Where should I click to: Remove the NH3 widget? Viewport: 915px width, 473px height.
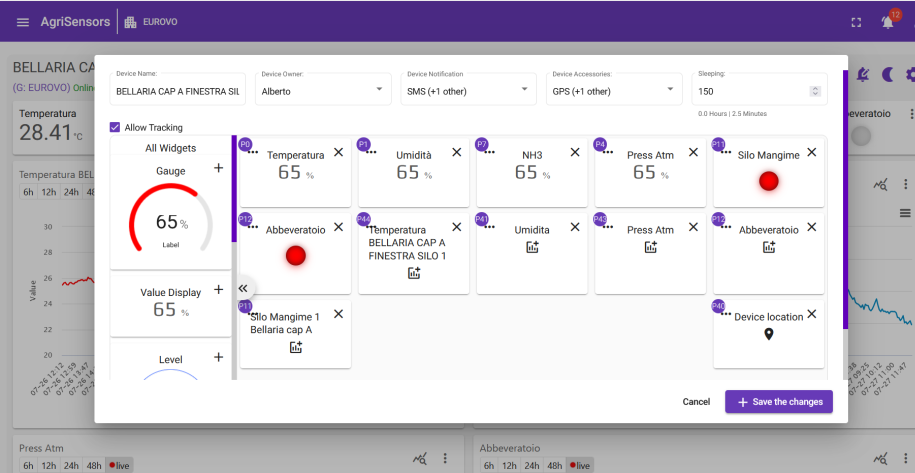575,152
